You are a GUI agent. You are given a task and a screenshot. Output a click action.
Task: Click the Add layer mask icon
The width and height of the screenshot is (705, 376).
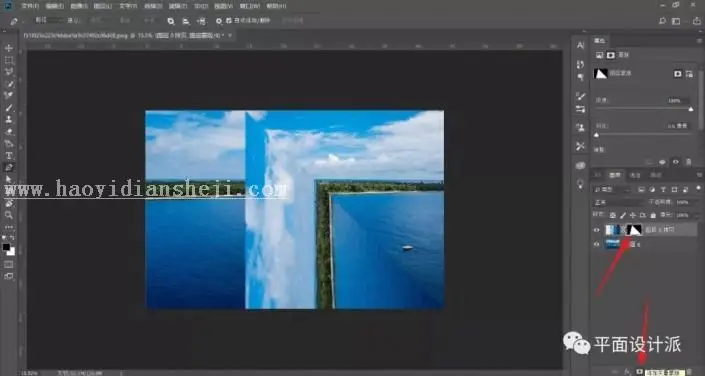pos(639,372)
